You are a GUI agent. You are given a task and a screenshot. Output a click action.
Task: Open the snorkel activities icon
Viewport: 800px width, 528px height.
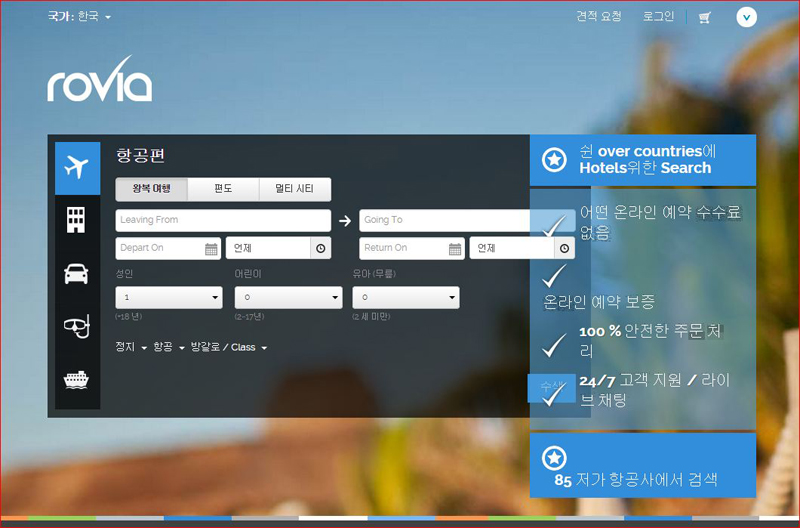(77, 327)
